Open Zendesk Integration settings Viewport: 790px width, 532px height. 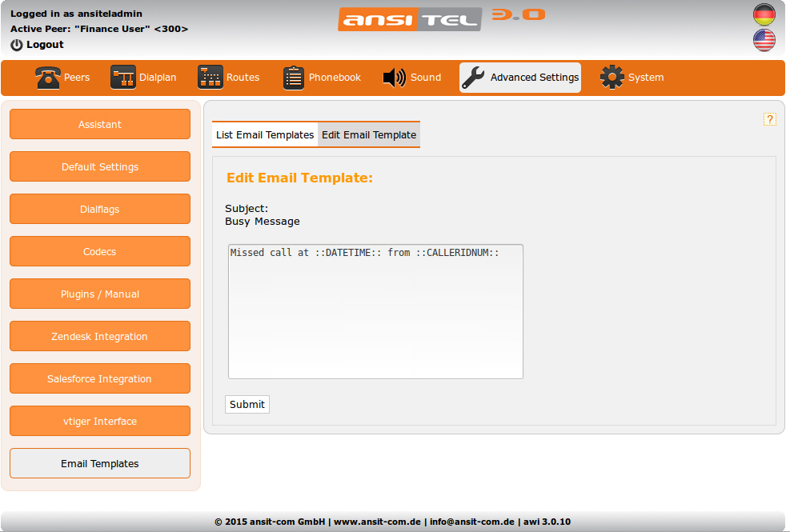pyautogui.click(x=100, y=337)
